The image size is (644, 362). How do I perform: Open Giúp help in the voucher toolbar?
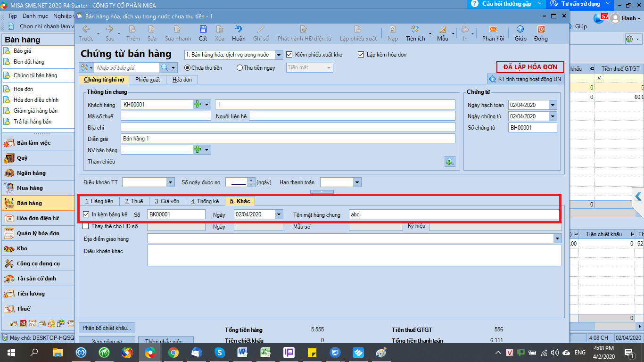coord(520,33)
